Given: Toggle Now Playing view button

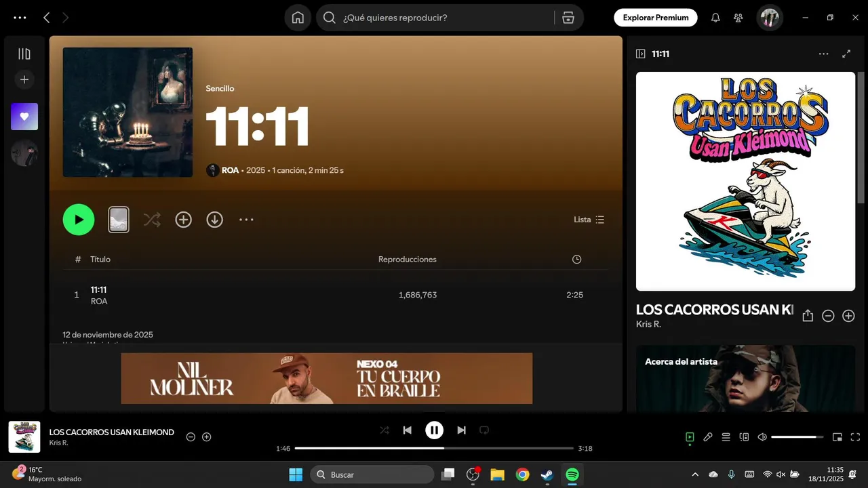Looking at the screenshot, I should click(x=690, y=437).
